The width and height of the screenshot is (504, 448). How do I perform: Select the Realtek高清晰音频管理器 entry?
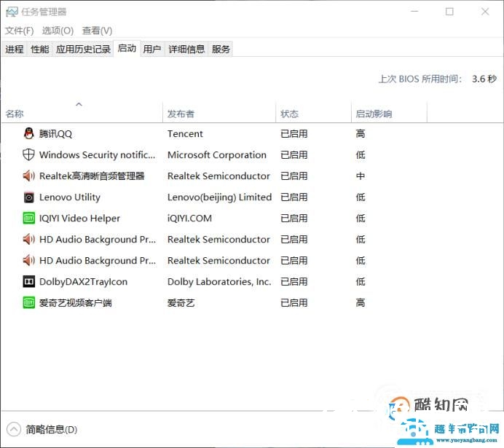[x=92, y=176]
